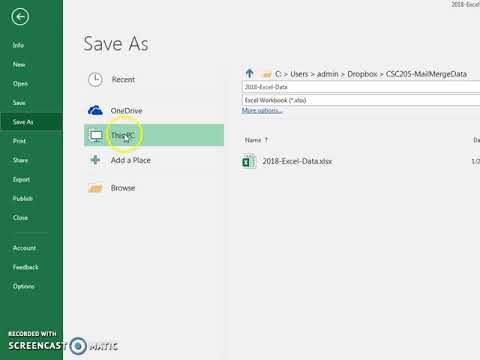The height and width of the screenshot is (360, 480).
Task: Open the Feedback page
Action: point(26,267)
